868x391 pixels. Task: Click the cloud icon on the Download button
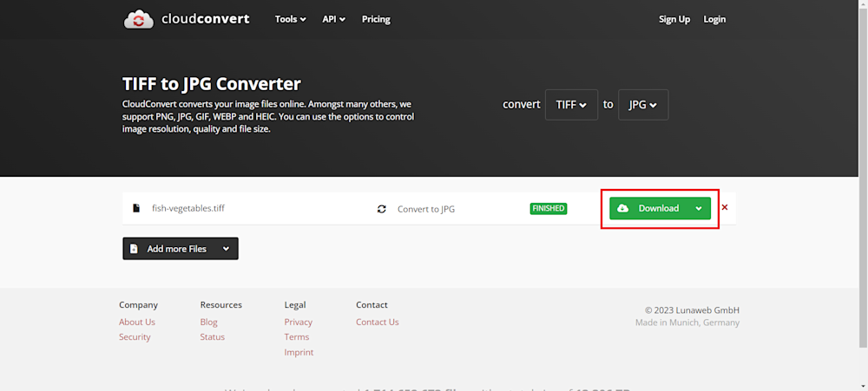pyautogui.click(x=622, y=208)
